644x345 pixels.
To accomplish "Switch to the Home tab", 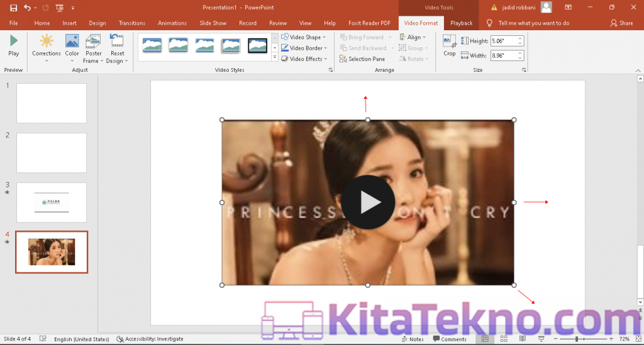I will coord(42,23).
